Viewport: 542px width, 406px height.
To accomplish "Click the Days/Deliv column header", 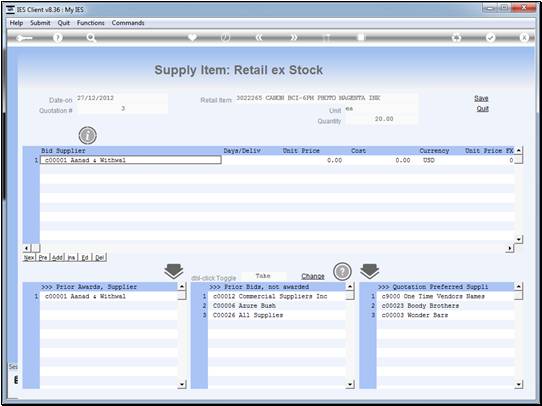I will [x=242, y=151].
